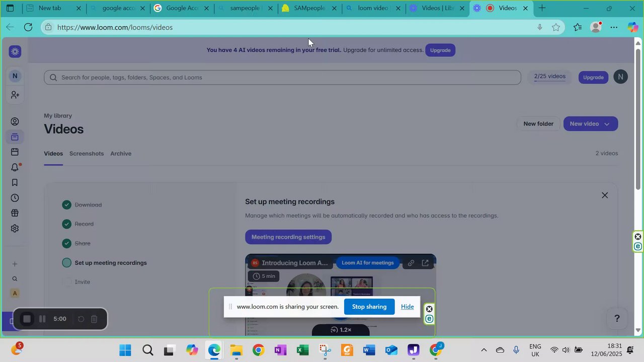Click the Loom AI for meetings badge
The image size is (644, 362).
368,262
